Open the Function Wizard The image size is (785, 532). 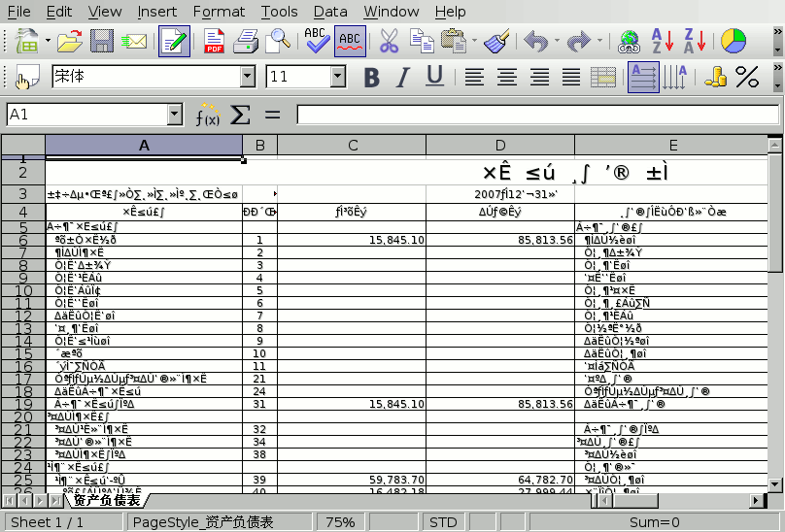point(207,115)
